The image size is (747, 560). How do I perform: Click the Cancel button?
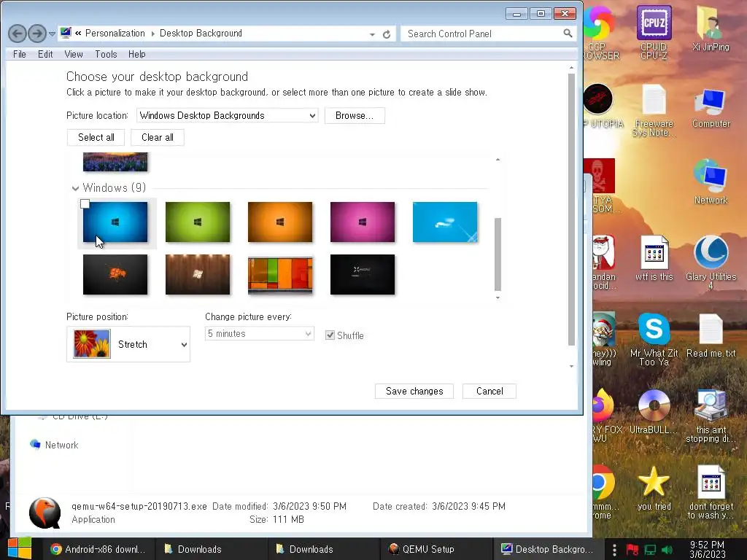(489, 392)
